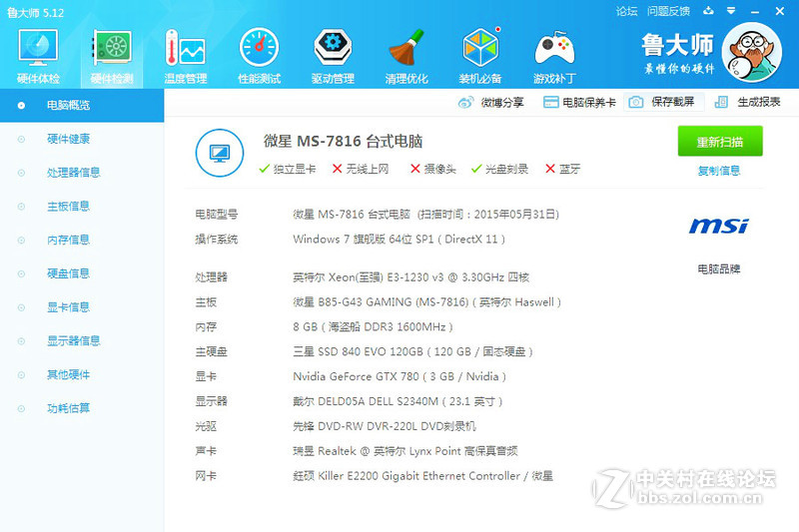Click the GeForce GTX 780 graphics value

click(x=399, y=376)
